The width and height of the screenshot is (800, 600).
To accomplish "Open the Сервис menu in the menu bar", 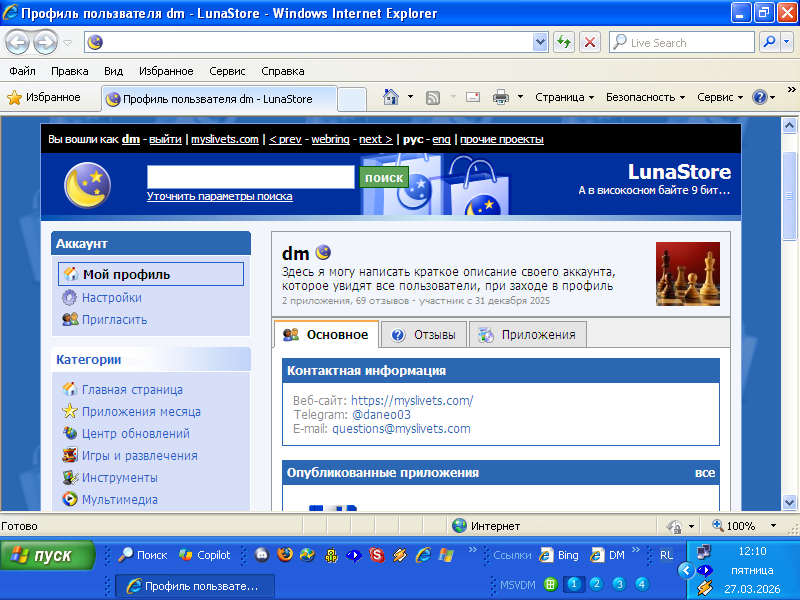I will (227, 71).
